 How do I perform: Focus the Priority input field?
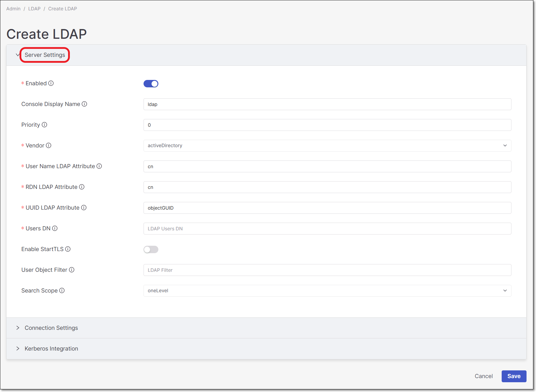(327, 125)
